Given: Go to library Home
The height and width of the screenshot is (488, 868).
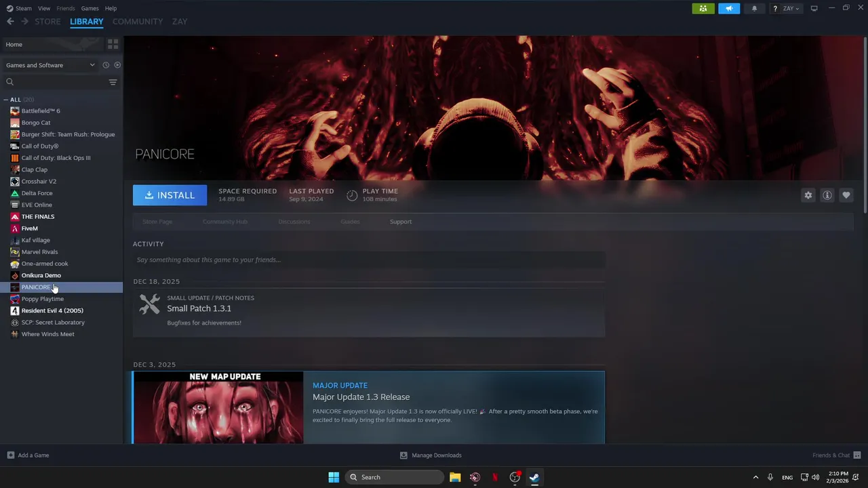Looking at the screenshot, I should click(x=52, y=44).
